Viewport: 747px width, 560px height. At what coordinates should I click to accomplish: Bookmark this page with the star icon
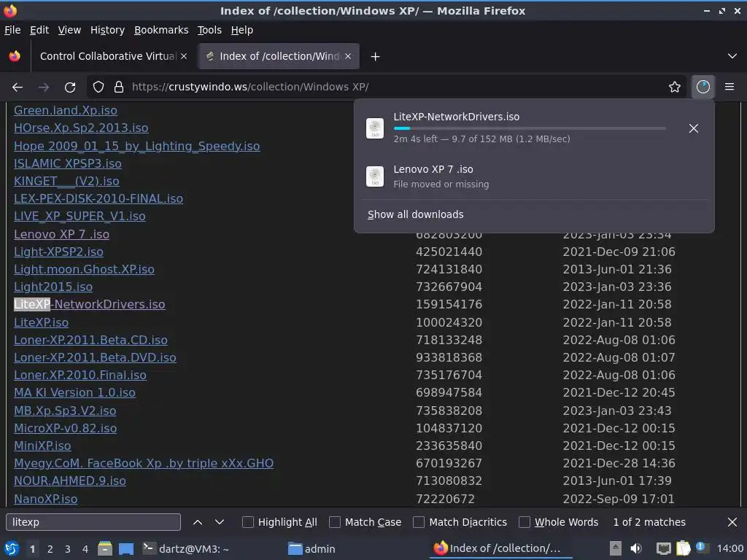click(675, 87)
